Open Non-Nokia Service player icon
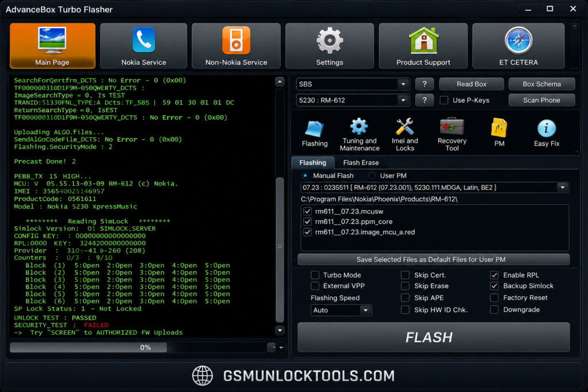The width and height of the screenshot is (588, 392). pyautogui.click(x=236, y=40)
